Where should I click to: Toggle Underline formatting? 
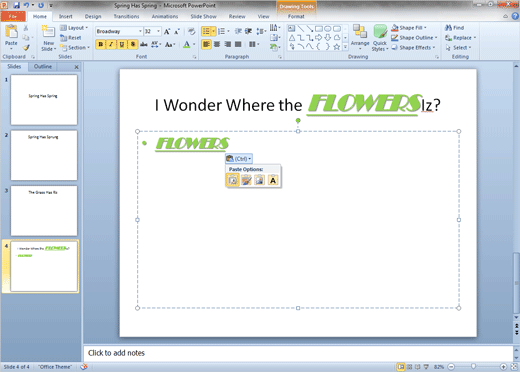[122, 44]
